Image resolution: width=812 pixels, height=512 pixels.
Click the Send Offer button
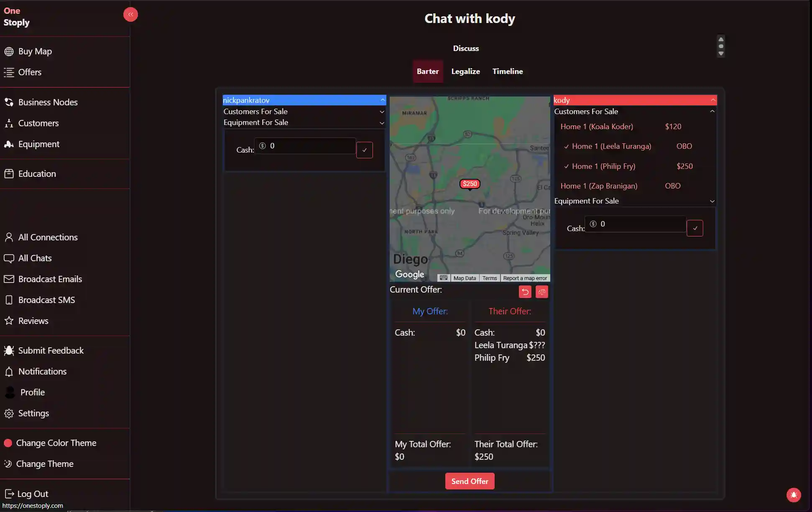click(469, 481)
